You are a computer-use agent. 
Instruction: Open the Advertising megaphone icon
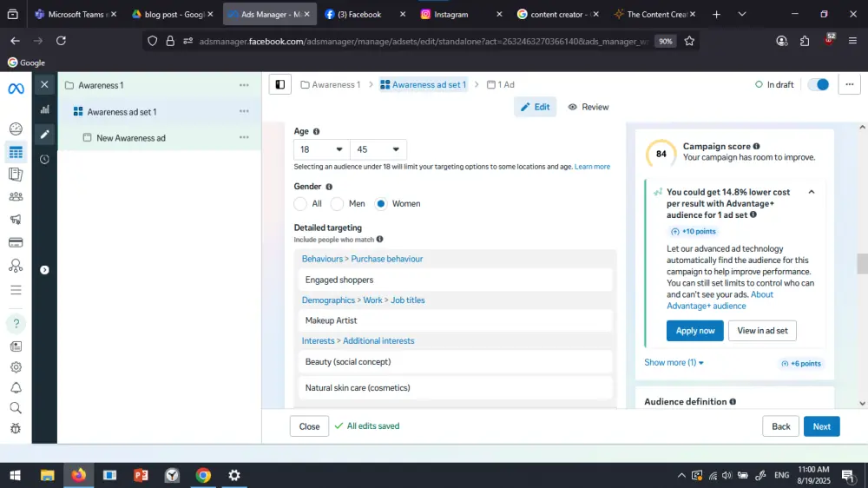pyautogui.click(x=16, y=220)
